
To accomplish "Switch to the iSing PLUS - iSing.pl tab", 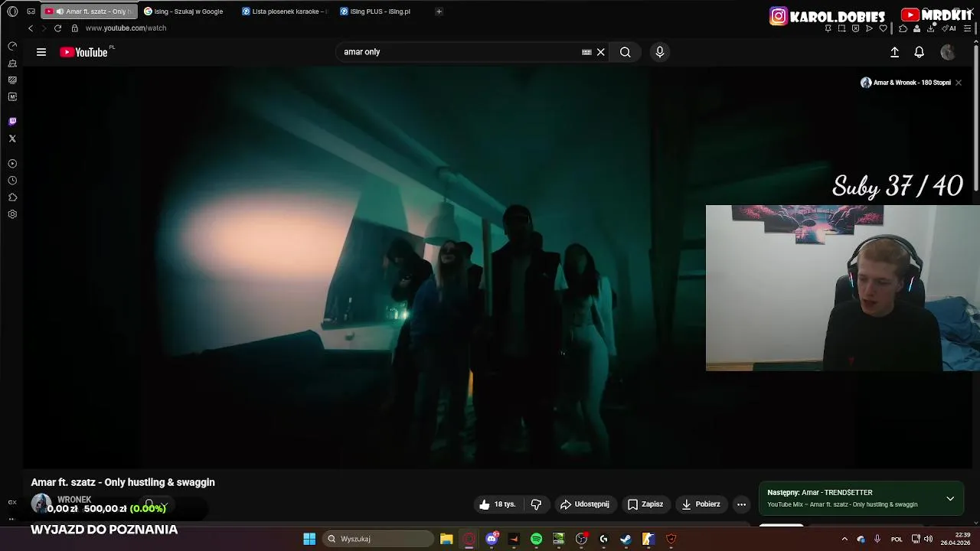I will pyautogui.click(x=381, y=11).
